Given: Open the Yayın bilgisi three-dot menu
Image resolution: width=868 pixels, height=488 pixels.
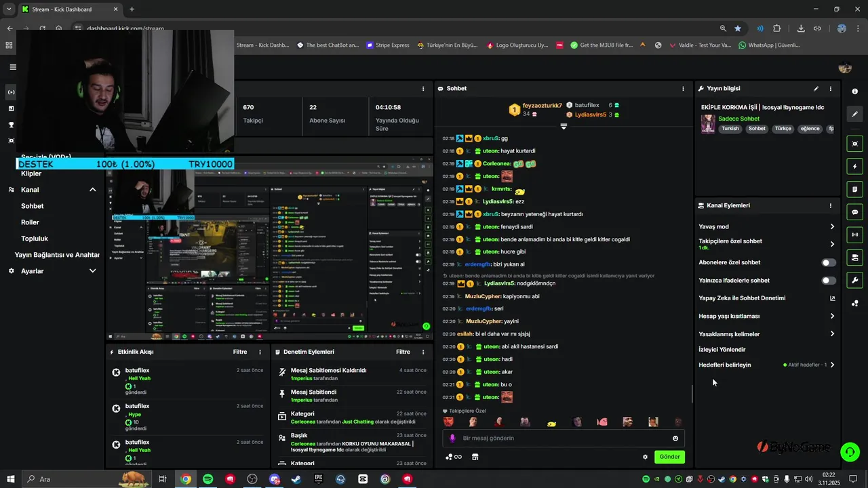Looking at the screenshot, I should click(x=831, y=89).
